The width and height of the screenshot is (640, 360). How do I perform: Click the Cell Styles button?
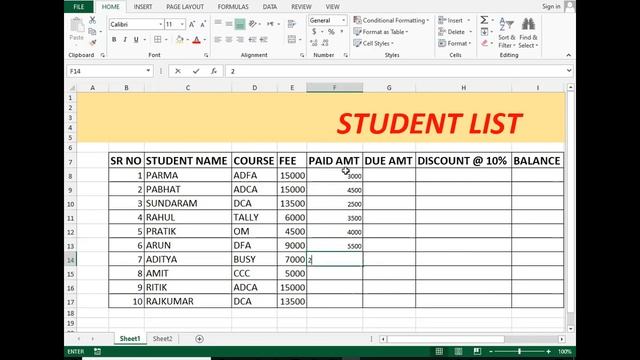(x=373, y=43)
